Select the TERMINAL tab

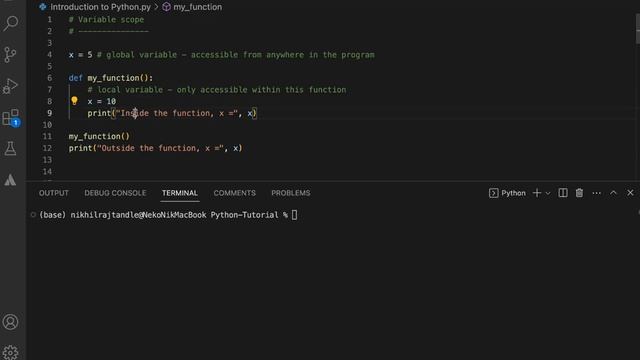(x=180, y=193)
